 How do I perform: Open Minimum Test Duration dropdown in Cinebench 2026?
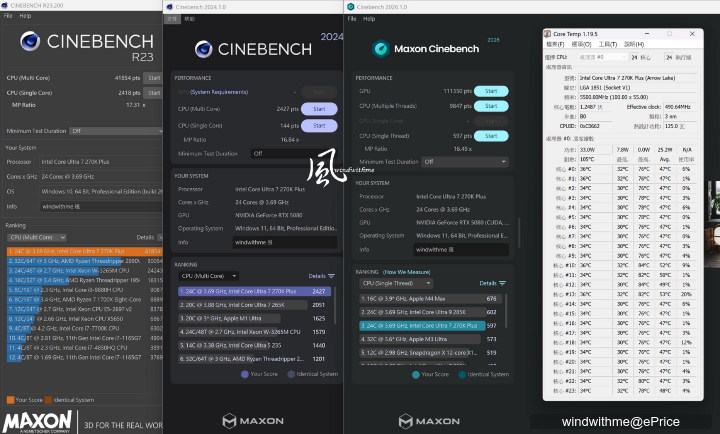pyautogui.click(x=465, y=162)
